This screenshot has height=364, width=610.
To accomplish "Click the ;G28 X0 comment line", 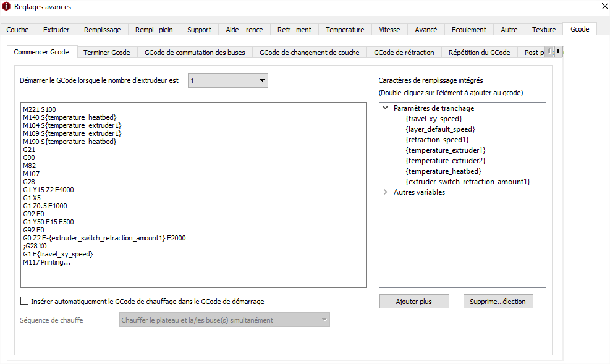I will pyautogui.click(x=35, y=246).
